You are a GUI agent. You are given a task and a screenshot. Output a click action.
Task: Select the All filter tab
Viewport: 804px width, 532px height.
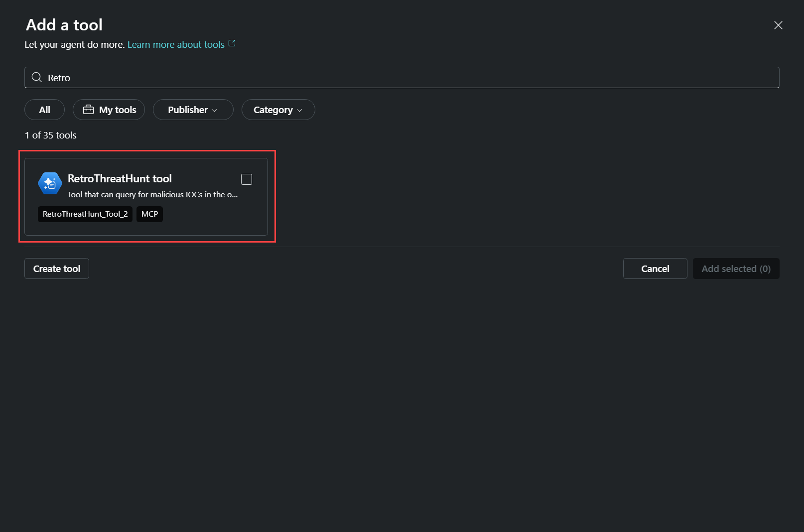pyautogui.click(x=44, y=110)
